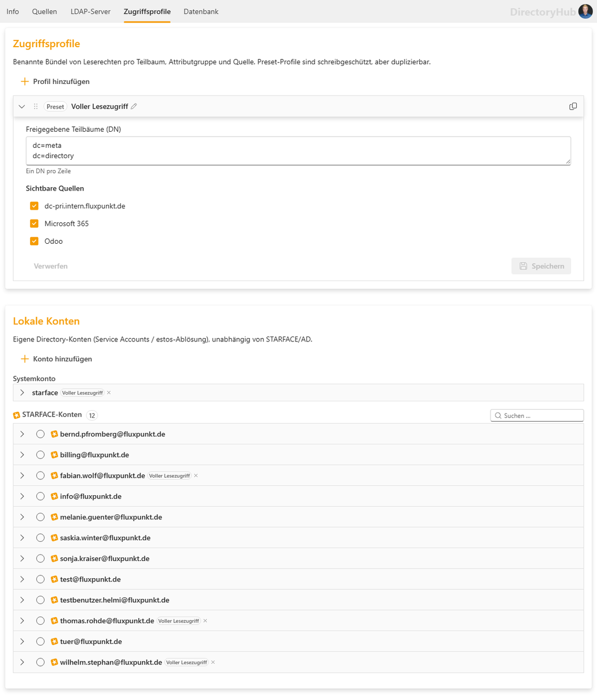The image size is (597, 700).
Task: Switch to the LDAP-Server tab
Action: point(91,12)
